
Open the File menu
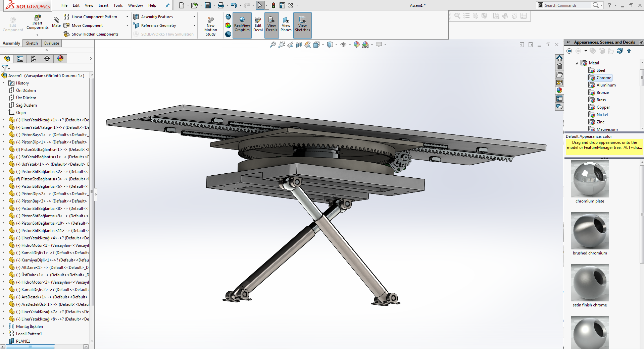tap(64, 5)
